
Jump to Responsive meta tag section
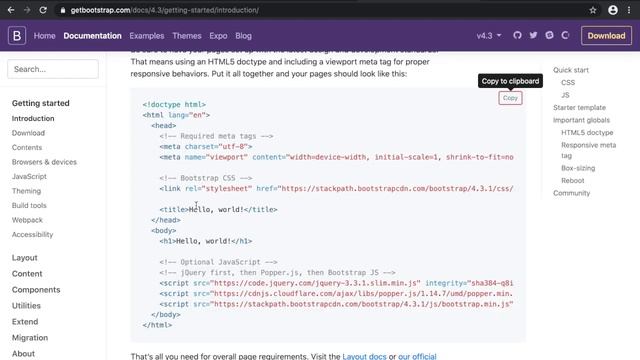click(x=588, y=150)
